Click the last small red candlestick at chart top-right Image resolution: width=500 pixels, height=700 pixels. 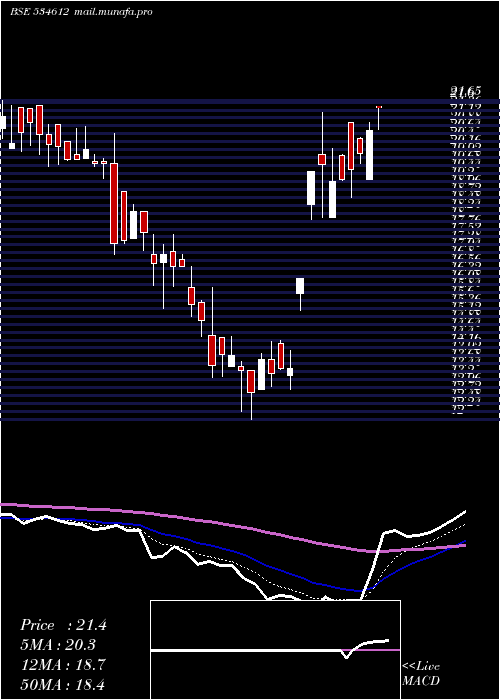379,107
